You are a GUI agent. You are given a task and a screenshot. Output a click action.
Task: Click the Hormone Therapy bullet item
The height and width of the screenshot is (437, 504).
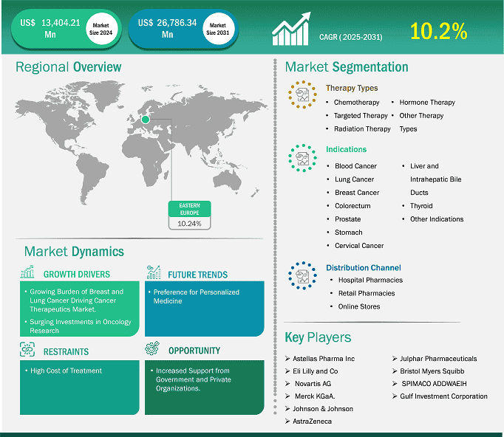pyautogui.click(x=427, y=103)
